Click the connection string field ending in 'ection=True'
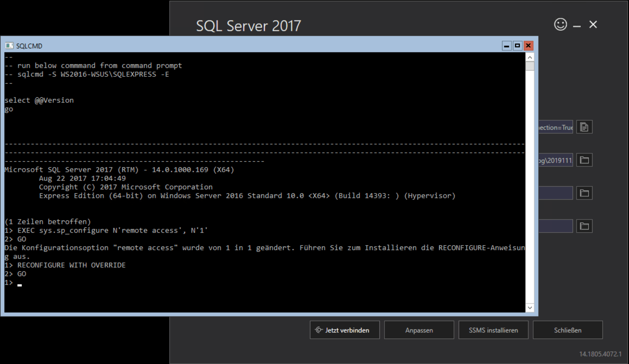 (x=556, y=127)
